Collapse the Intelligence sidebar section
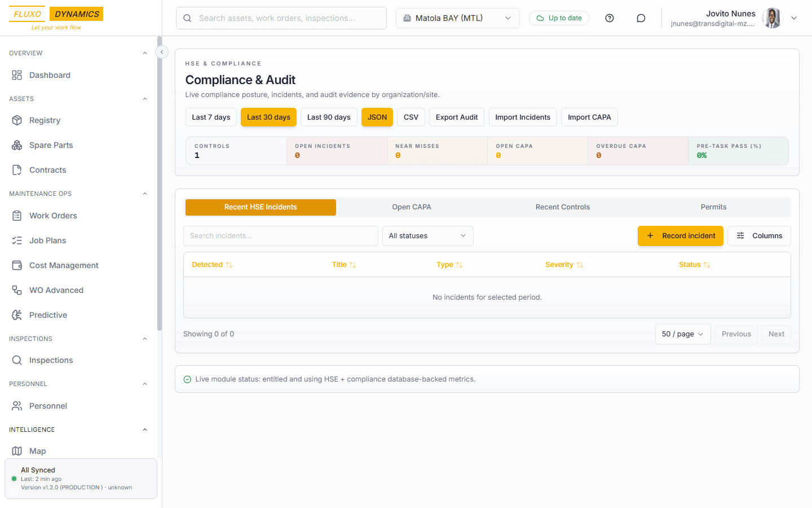812x508 pixels. (x=145, y=430)
